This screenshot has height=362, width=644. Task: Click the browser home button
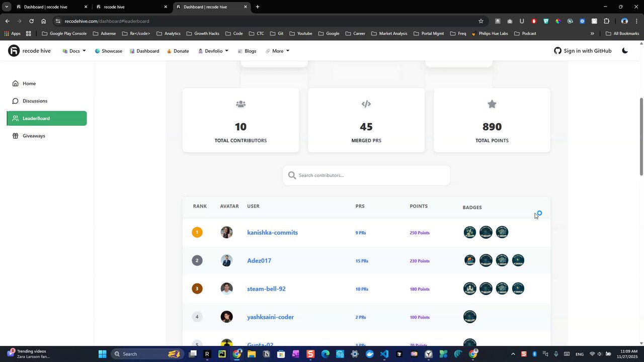point(44,21)
